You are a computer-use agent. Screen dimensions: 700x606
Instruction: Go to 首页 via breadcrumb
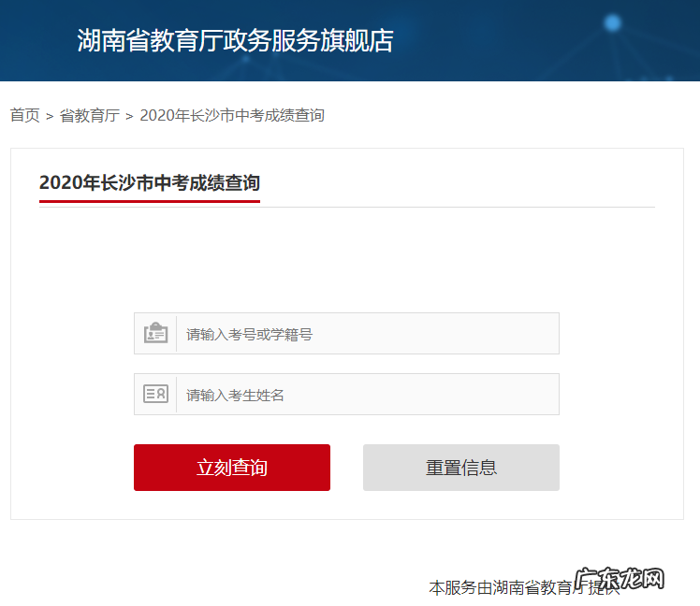click(25, 115)
